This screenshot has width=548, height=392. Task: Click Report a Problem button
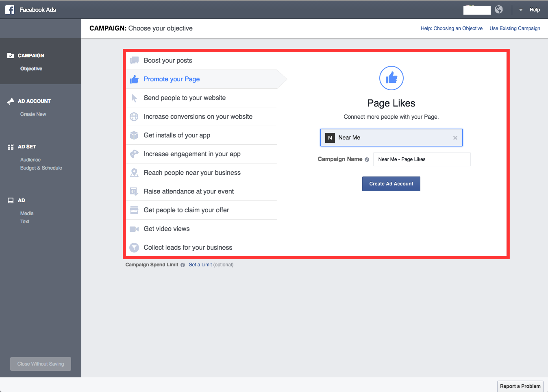tap(520, 386)
